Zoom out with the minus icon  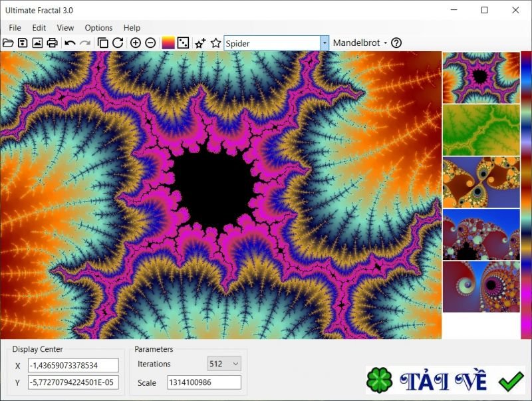click(x=150, y=43)
